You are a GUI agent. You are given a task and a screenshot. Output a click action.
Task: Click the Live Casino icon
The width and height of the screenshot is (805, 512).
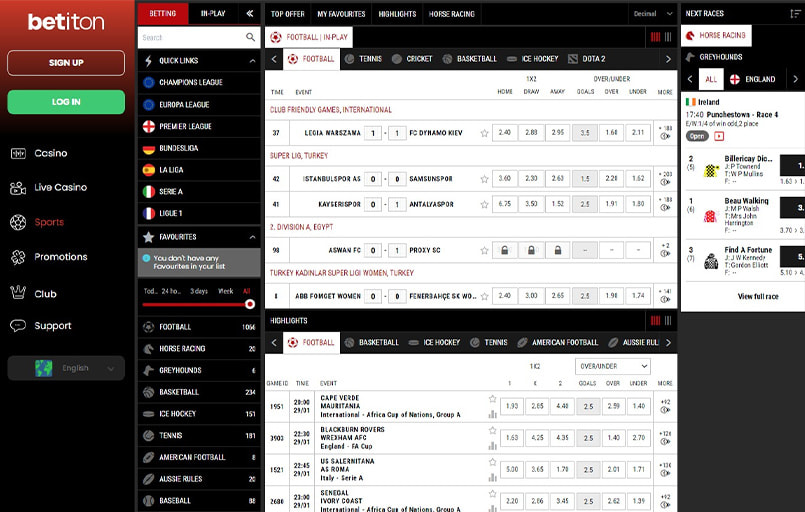coord(17,188)
